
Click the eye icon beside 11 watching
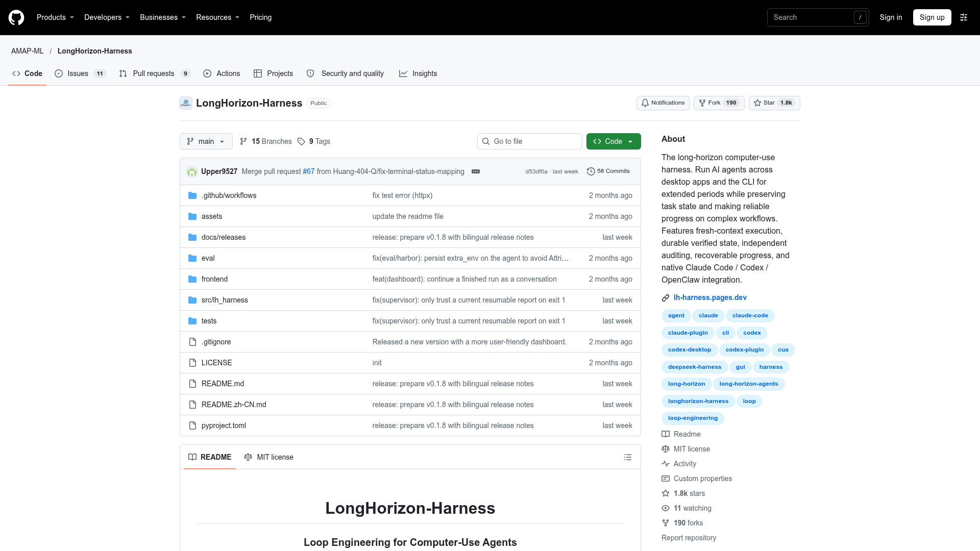point(666,508)
